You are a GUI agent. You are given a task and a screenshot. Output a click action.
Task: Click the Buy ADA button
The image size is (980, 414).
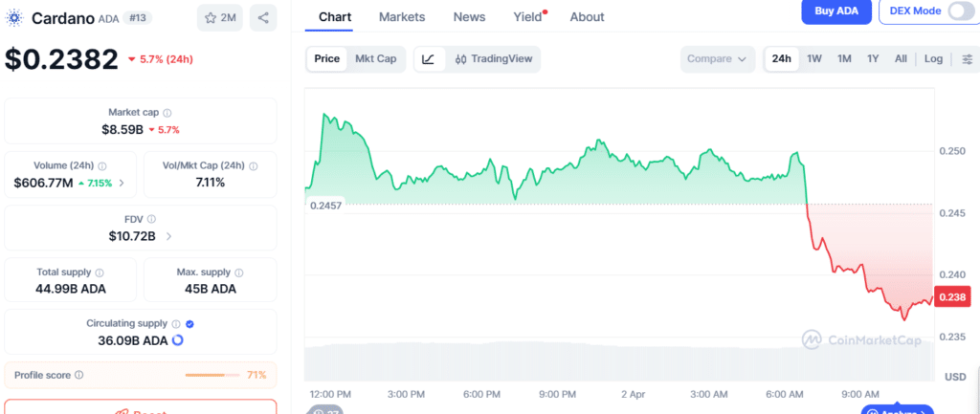point(835,11)
